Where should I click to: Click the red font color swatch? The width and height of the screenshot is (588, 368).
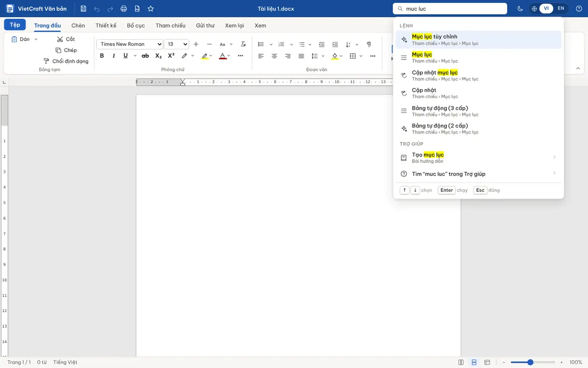pyautogui.click(x=222, y=56)
